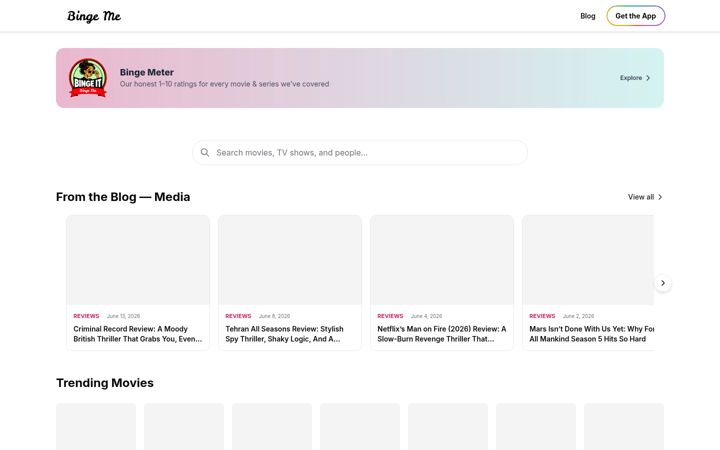Viewport: 720px width, 450px height.
Task: Click the Binge Me logo
Action: click(94, 16)
